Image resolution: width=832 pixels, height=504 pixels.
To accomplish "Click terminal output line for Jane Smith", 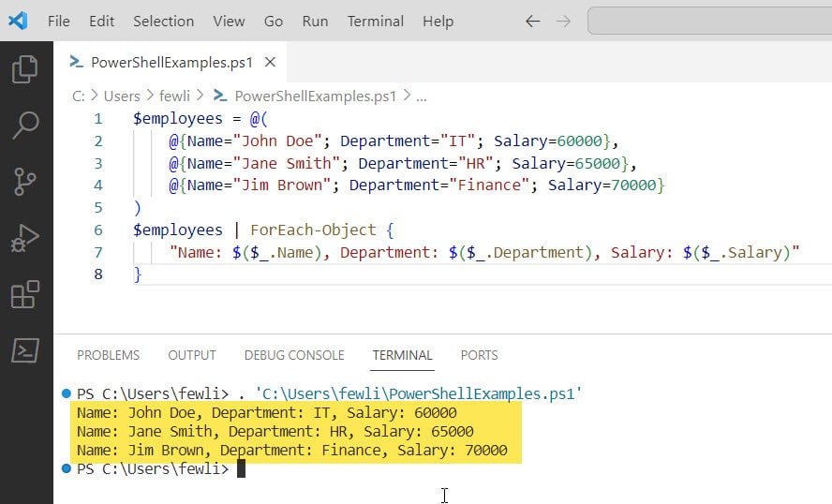I will click(275, 431).
